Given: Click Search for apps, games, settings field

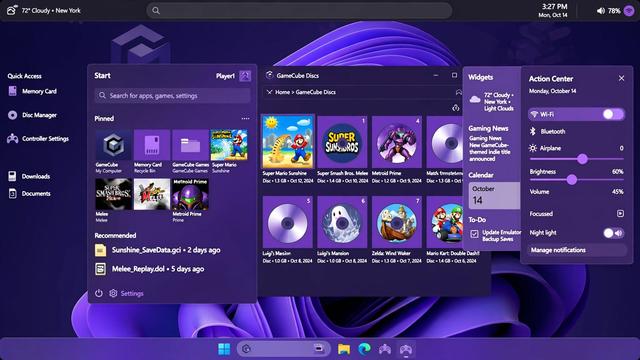Looking at the screenshot, I should click(x=172, y=96).
